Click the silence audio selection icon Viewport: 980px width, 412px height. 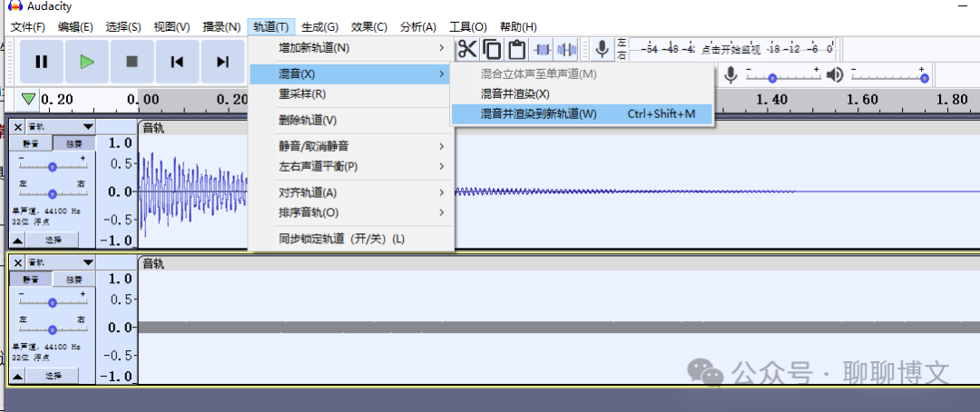pyautogui.click(x=567, y=49)
